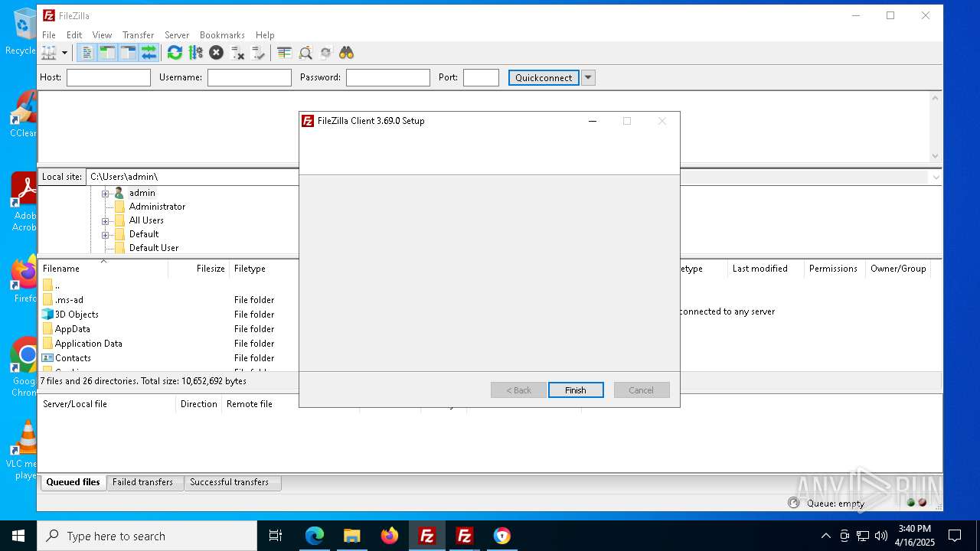The height and width of the screenshot is (551, 980).
Task: Focus the Username input field
Action: tap(250, 77)
